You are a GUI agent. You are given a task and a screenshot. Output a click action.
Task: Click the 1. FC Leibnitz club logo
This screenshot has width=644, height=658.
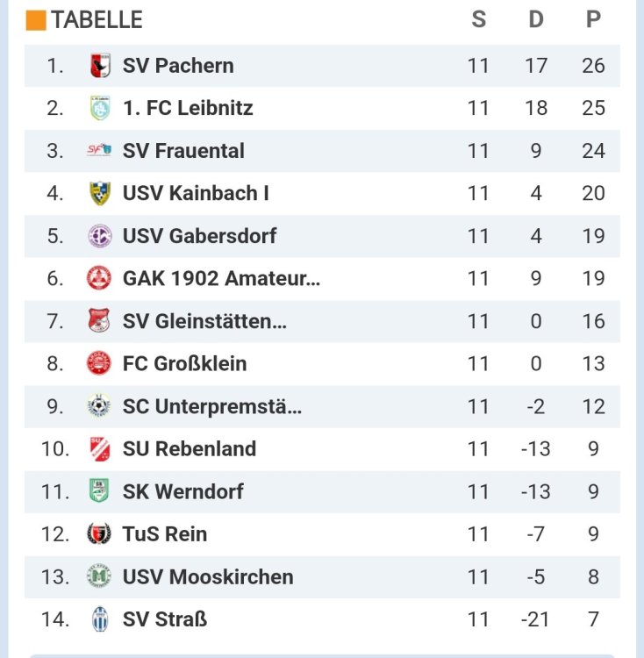point(100,108)
